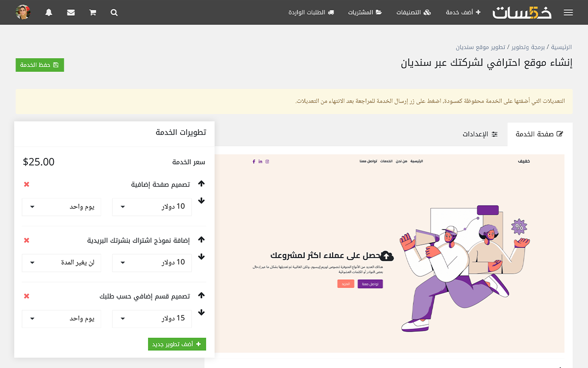Open duration dropdown for تصميم قسم إضافي
588x368 pixels.
[61, 318]
